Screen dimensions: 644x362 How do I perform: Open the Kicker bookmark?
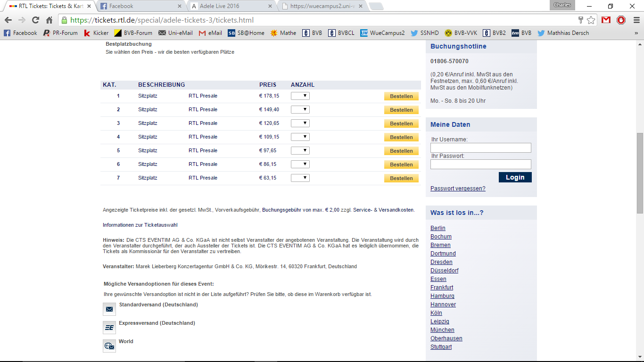click(96, 33)
